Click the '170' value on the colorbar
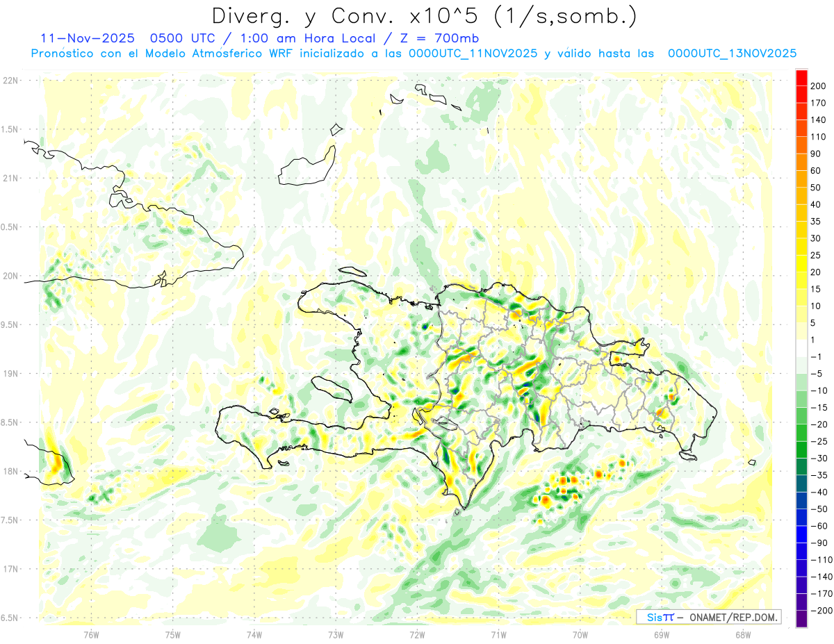The image size is (834, 644). click(819, 103)
